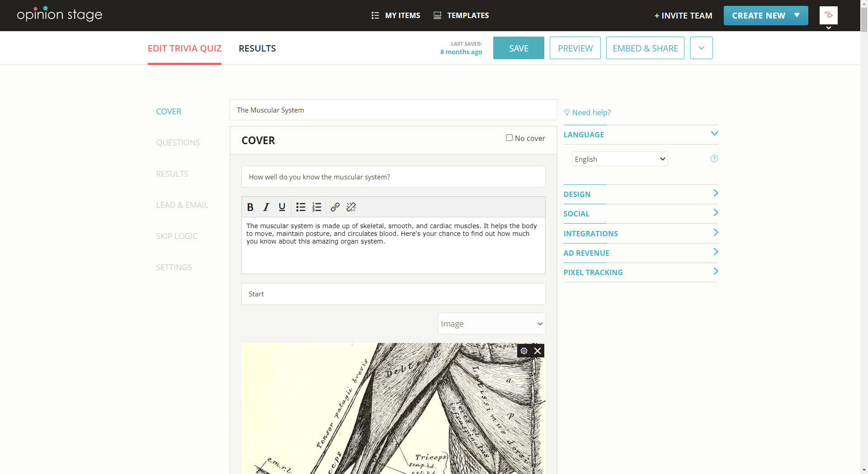The image size is (868, 474).
Task: Open cover image settings gear
Action: pyautogui.click(x=524, y=351)
